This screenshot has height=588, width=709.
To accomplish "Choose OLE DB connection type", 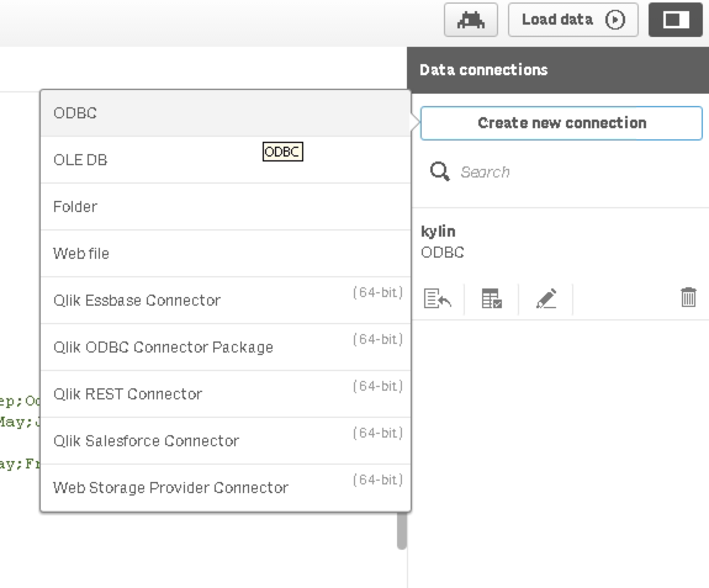I will 225,160.
